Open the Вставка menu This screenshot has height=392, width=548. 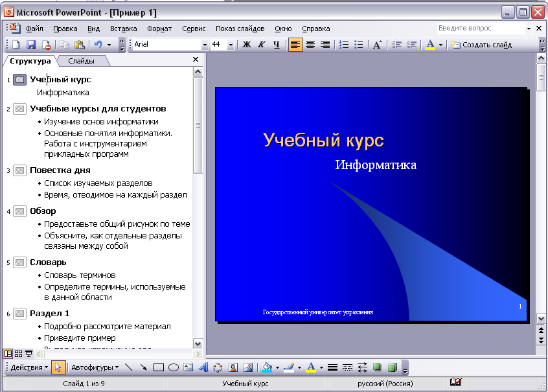coord(123,29)
